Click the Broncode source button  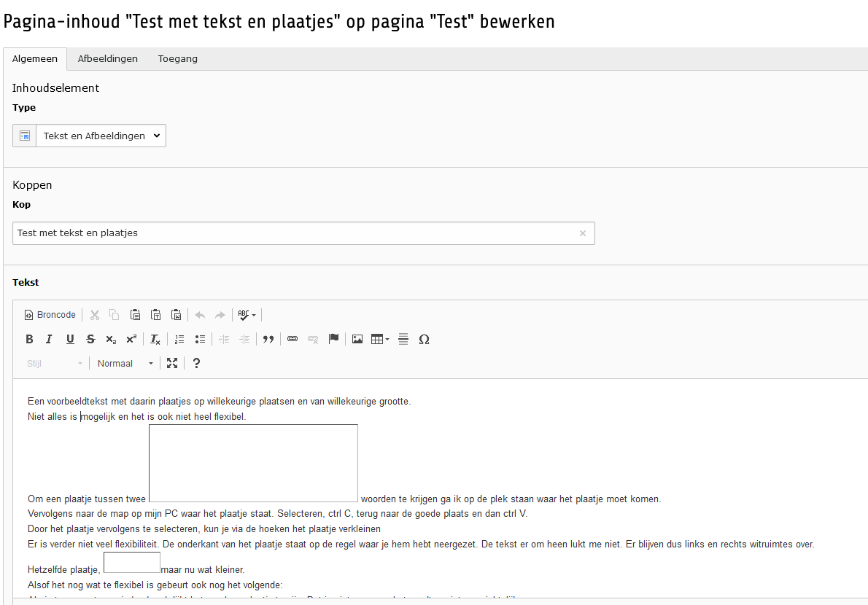50,315
